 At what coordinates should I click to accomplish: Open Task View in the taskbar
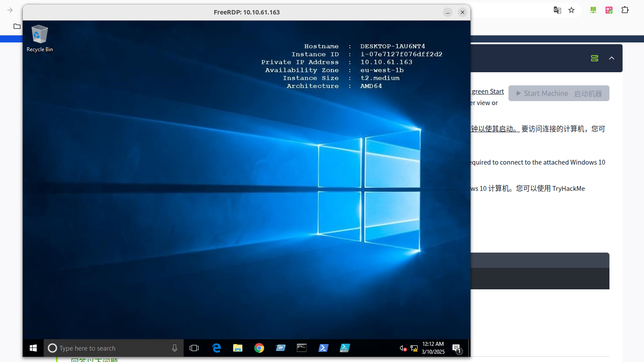[x=194, y=348]
